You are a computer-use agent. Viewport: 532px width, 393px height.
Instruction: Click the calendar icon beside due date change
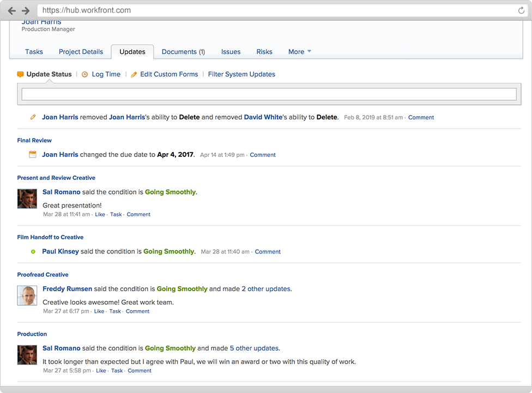pos(33,155)
